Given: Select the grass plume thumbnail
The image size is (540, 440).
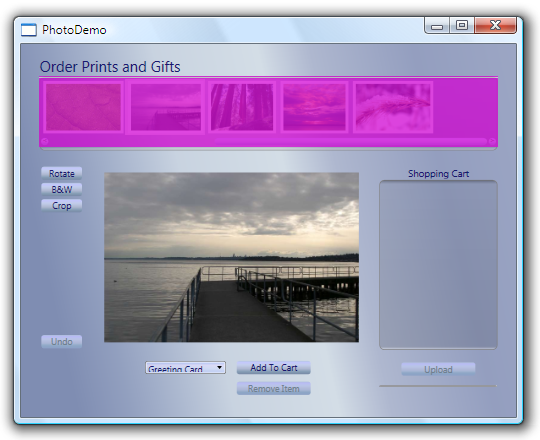Looking at the screenshot, I should coord(393,107).
